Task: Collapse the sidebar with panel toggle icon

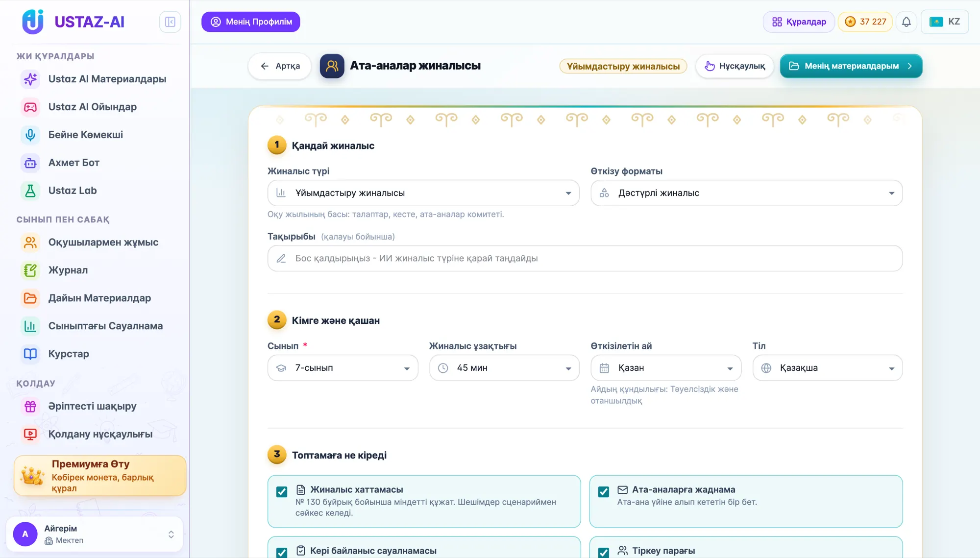Action: pos(170,22)
